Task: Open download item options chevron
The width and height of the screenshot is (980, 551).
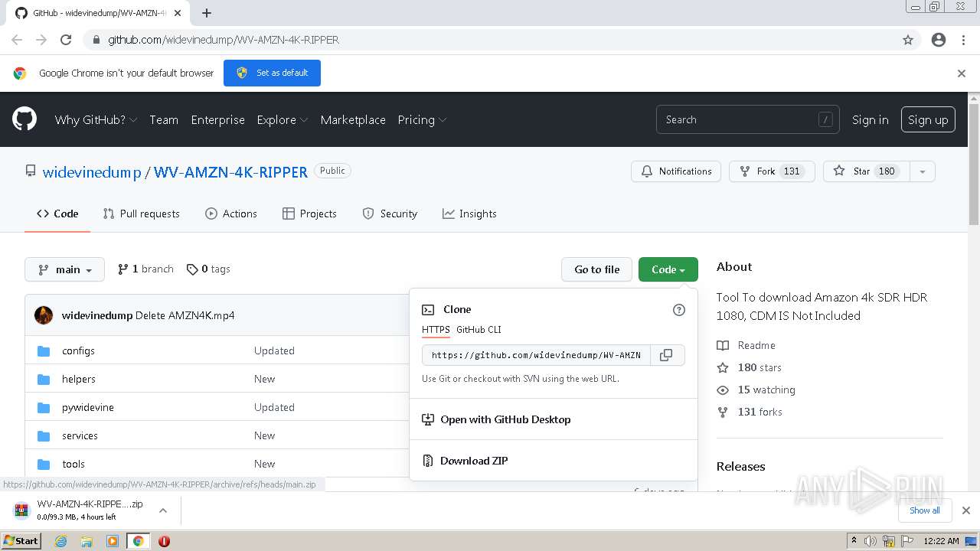Action: click(x=163, y=510)
